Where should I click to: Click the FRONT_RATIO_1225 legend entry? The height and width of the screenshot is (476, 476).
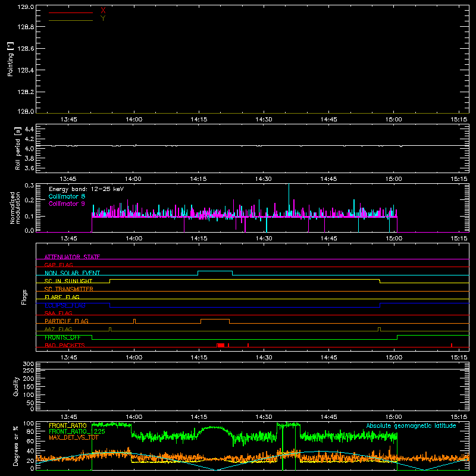(77, 431)
